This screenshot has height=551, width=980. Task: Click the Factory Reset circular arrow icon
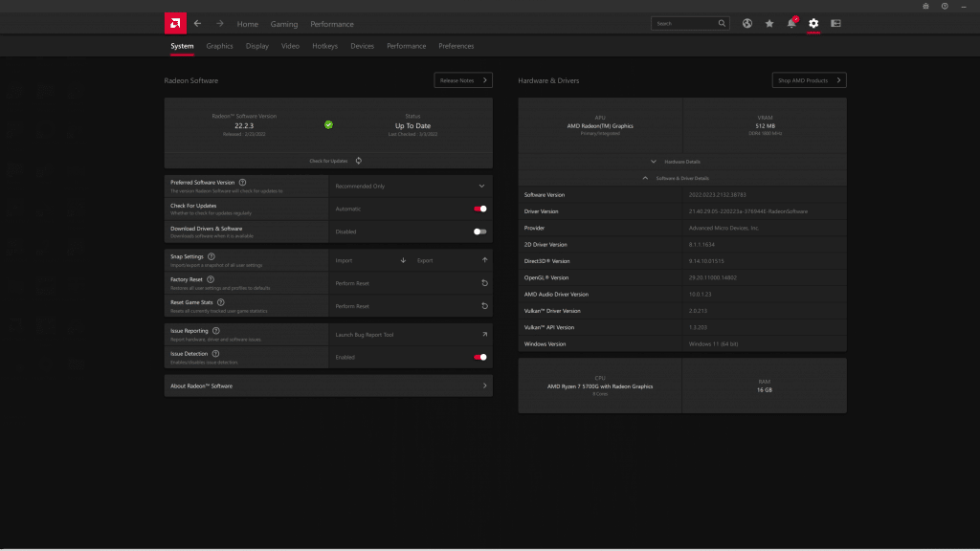[x=484, y=283]
